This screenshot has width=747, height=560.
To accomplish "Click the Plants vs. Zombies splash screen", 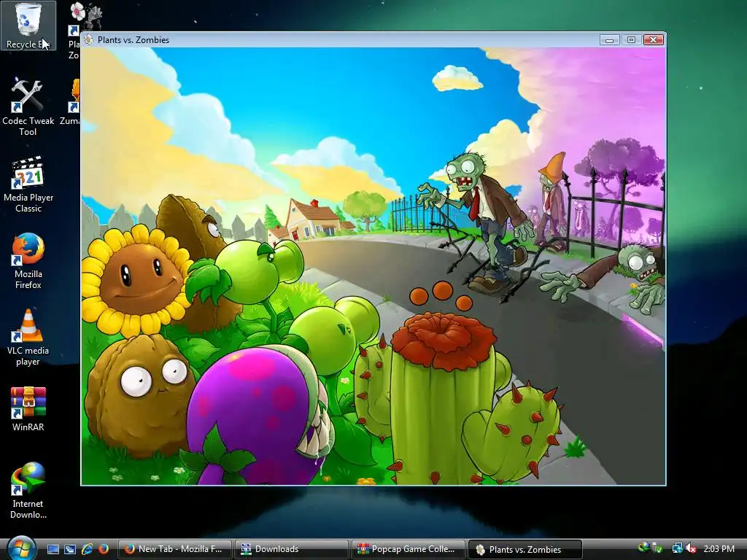I will (373, 265).
